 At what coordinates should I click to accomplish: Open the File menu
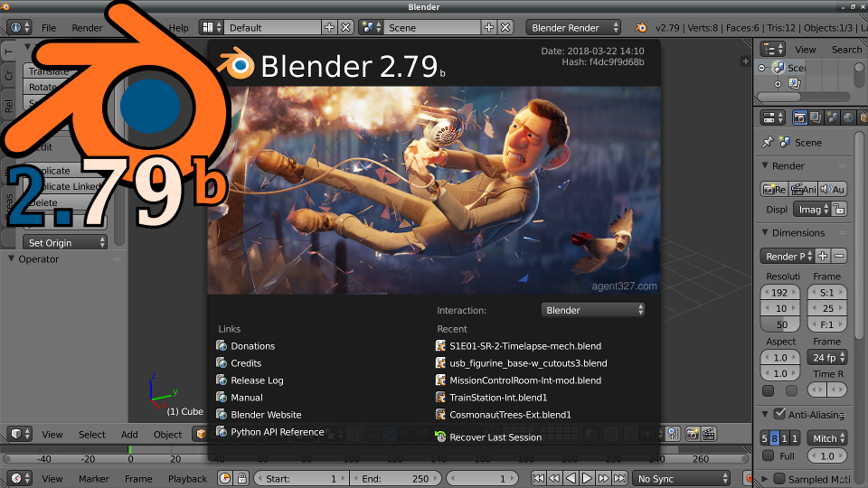(x=49, y=28)
